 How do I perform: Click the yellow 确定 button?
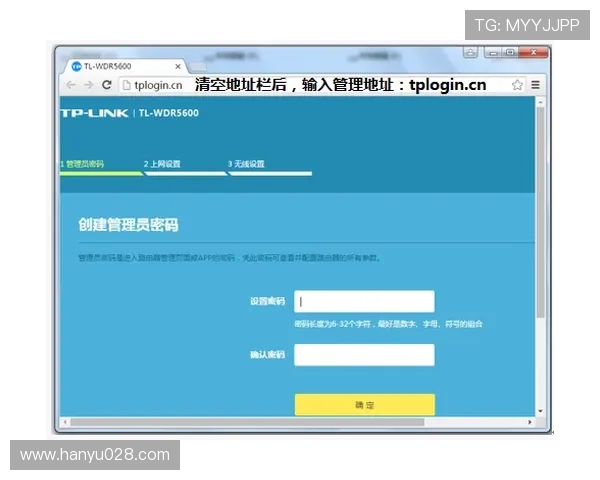point(365,405)
